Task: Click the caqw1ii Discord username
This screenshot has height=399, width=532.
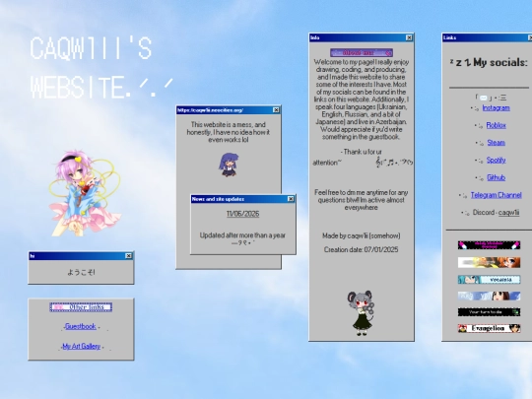Action: [508, 213]
